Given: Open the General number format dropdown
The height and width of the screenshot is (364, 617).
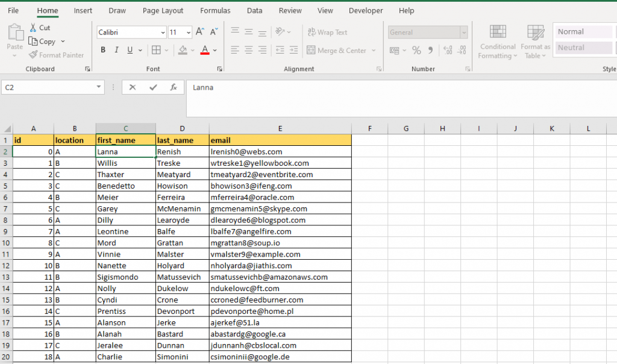Looking at the screenshot, I should pos(463,31).
